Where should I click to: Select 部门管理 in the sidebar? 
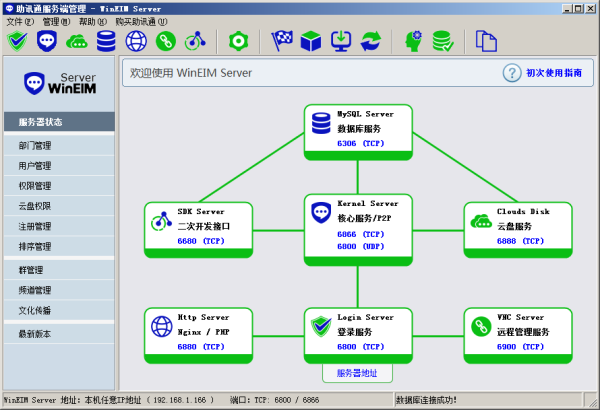35,146
